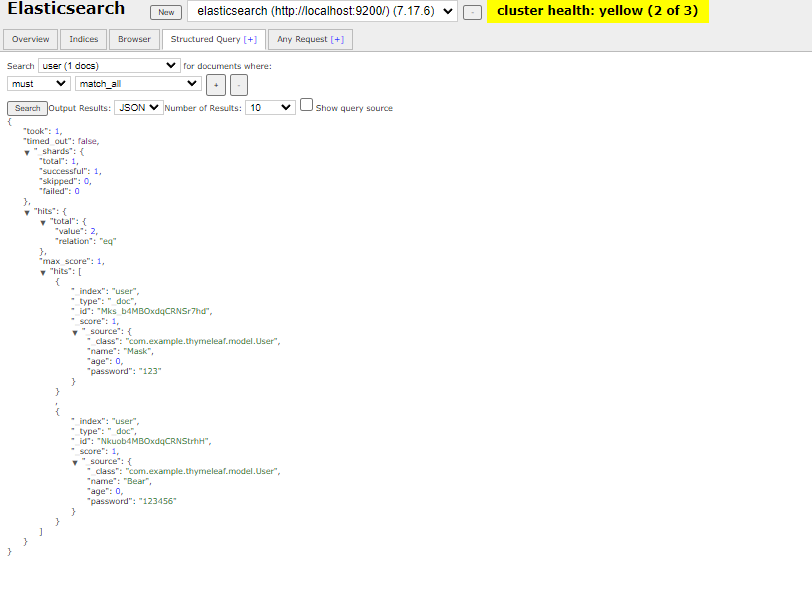Click the _class value in the Mask document
Screen dimensions: 812x607
tap(202, 341)
